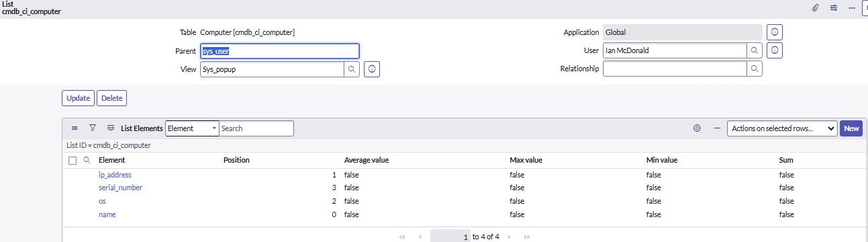868x242 pixels.
Task: Click the Update button
Action: point(78,98)
